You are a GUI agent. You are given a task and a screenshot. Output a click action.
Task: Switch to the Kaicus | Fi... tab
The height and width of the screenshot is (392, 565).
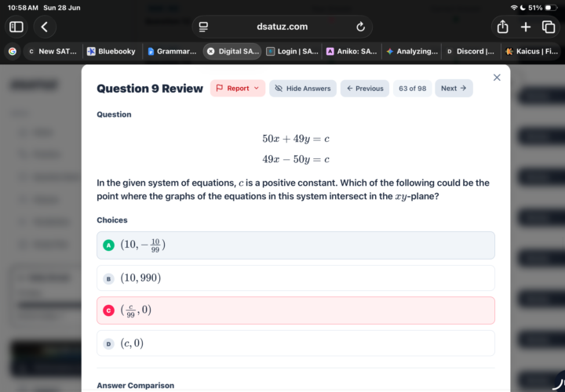tap(531, 52)
